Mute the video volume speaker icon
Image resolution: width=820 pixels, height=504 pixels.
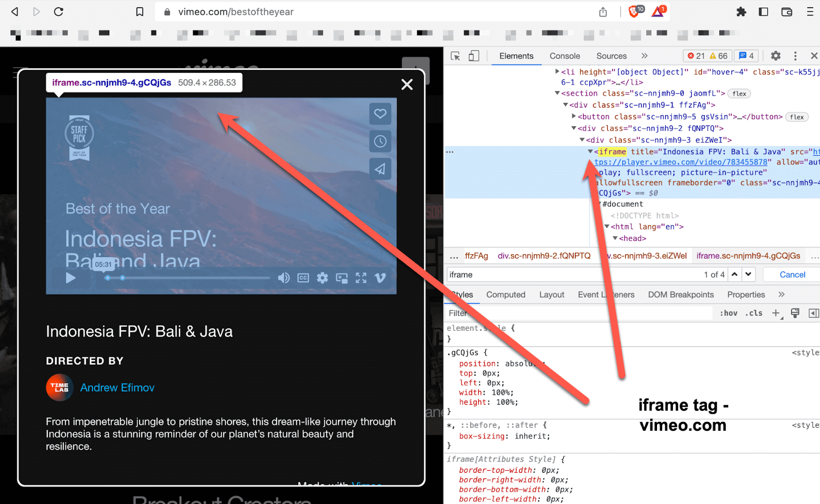pyautogui.click(x=283, y=278)
